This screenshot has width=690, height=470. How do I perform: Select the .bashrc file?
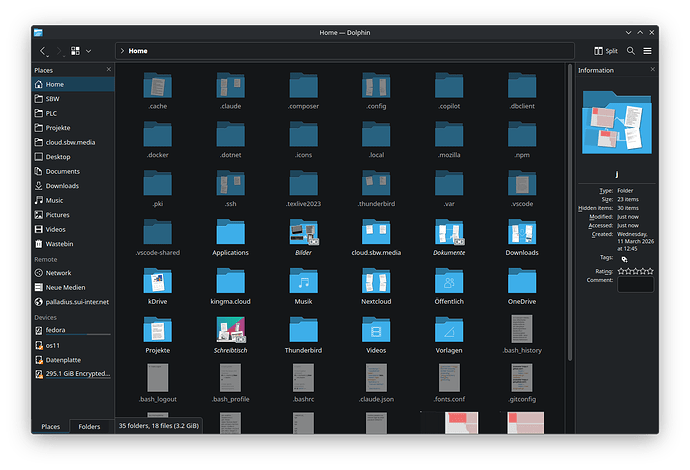pos(304,384)
